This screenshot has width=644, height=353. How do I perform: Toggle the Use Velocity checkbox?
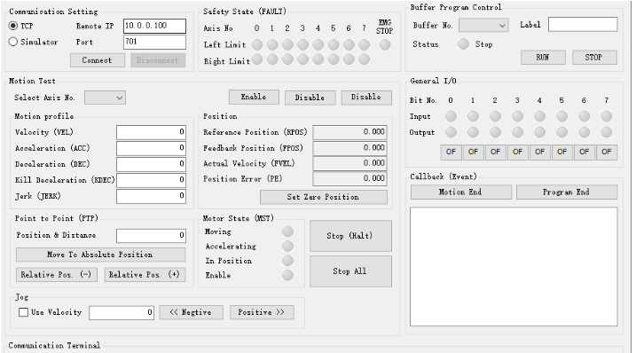pos(23,312)
